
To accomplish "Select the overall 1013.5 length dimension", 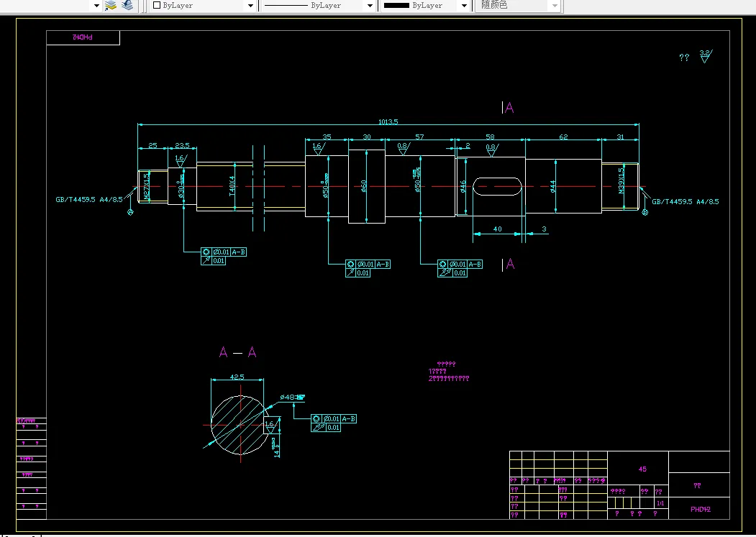I will point(388,122).
